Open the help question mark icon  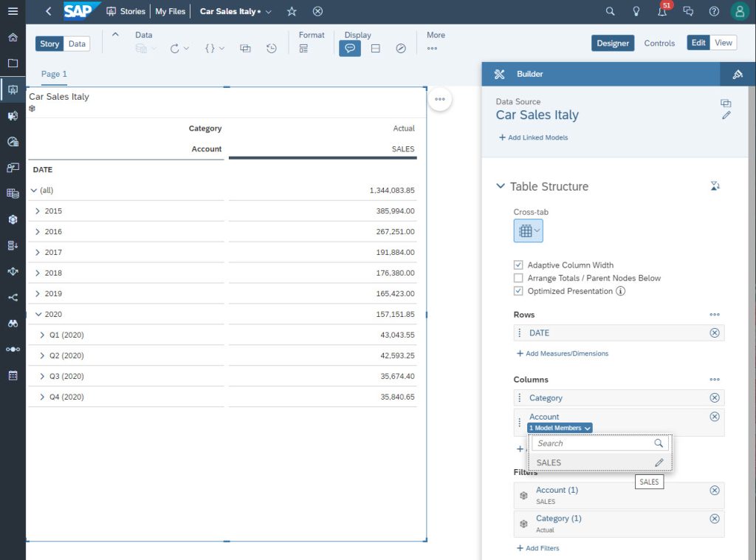click(x=714, y=11)
